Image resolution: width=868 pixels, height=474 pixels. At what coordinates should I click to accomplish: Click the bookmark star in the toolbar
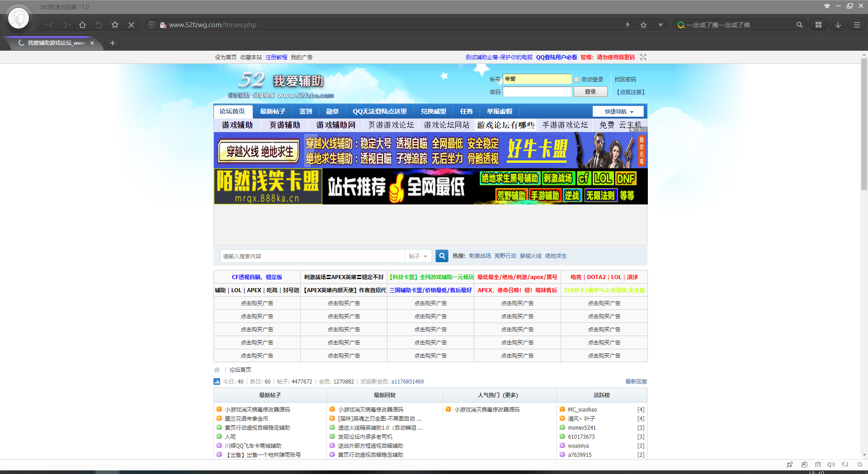[x=115, y=25]
